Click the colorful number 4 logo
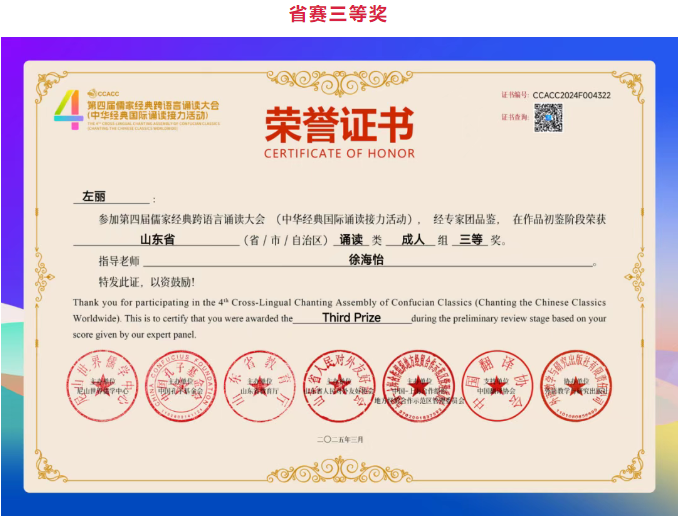This screenshot has width=679, height=517. tap(68, 110)
